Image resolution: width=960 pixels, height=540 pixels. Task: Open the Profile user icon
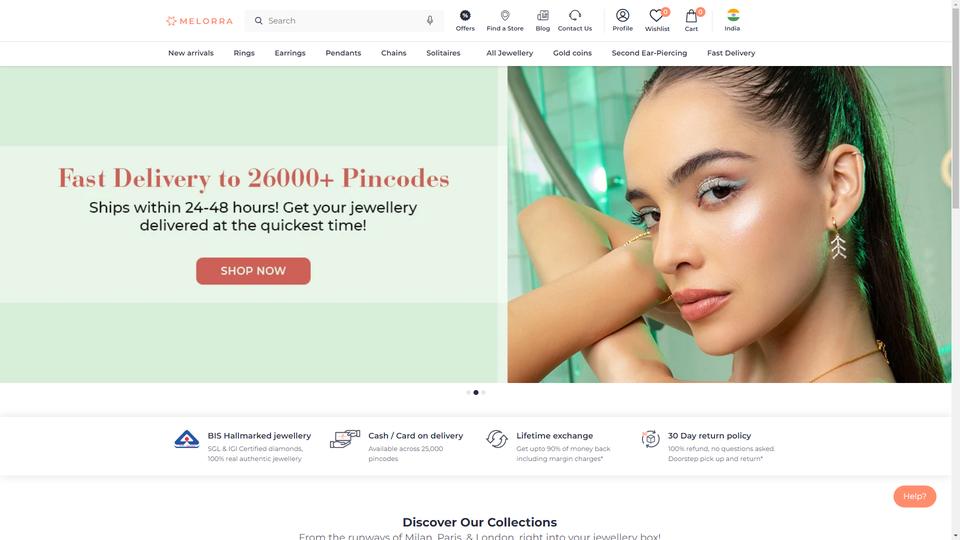[622, 15]
